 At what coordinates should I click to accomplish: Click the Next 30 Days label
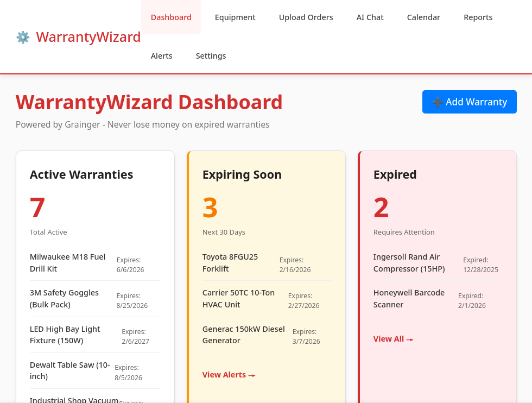click(x=224, y=232)
